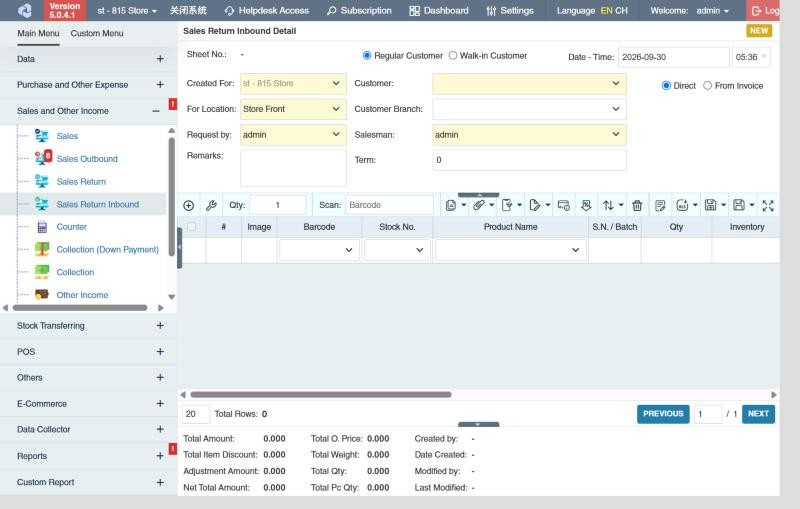
Task: Click the Sales icon in tree
Action: coord(42,136)
